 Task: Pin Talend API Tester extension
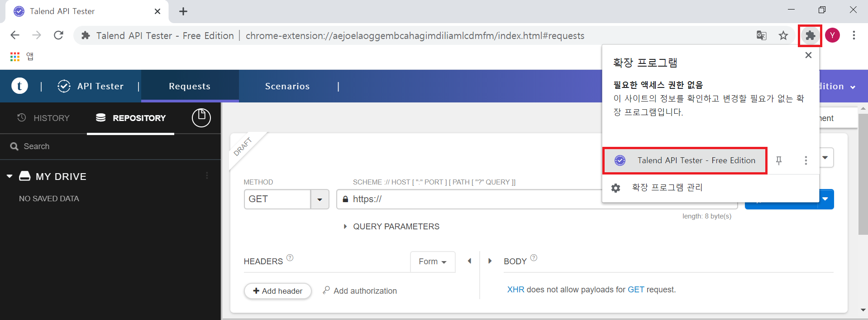coord(779,160)
